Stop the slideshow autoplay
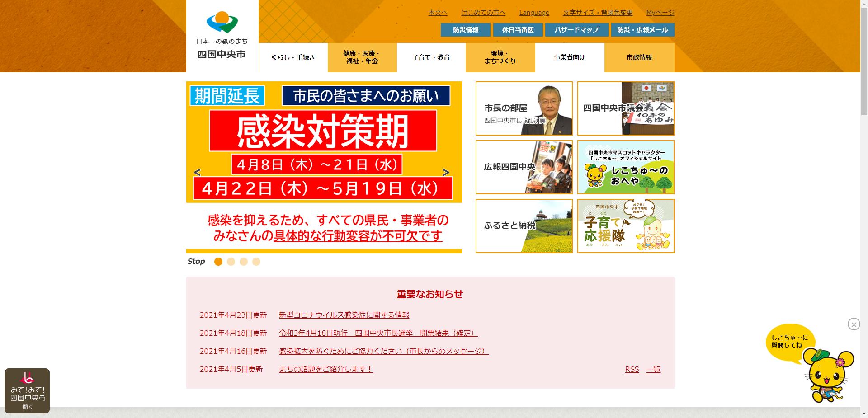 coord(196,262)
